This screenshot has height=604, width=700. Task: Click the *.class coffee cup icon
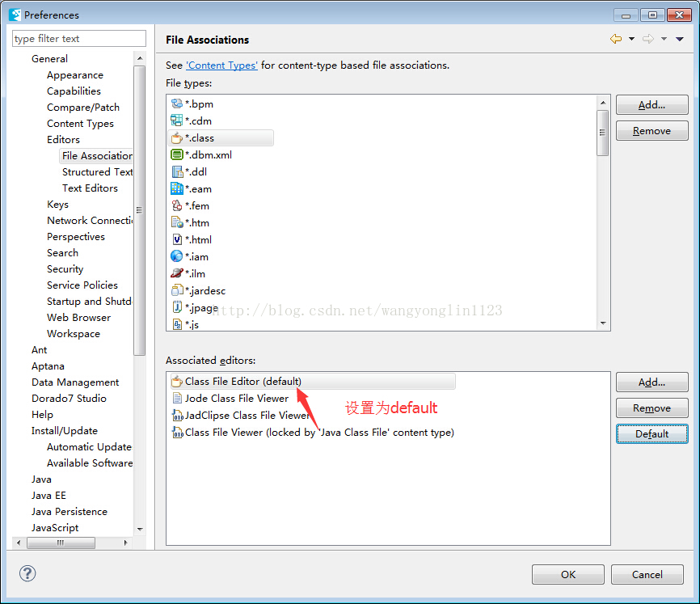pyautogui.click(x=177, y=138)
